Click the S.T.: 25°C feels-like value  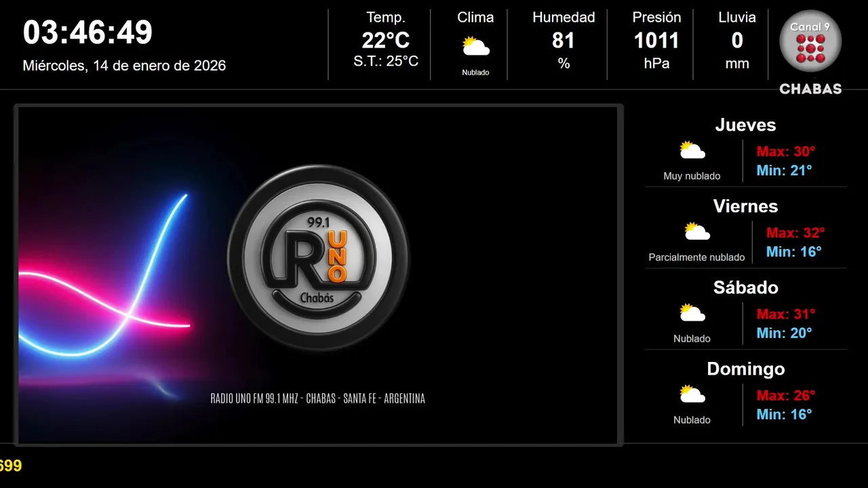click(x=386, y=62)
